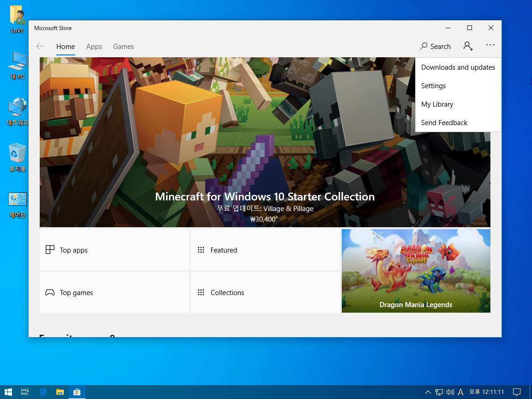This screenshot has width=532, height=399.
Task: Show hidden tray icons
Action: click(x=428, y=392)
